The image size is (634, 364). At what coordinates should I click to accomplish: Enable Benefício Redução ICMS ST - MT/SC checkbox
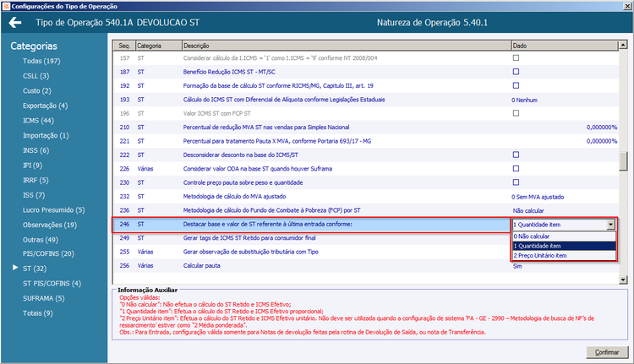(x=516, y=72)
